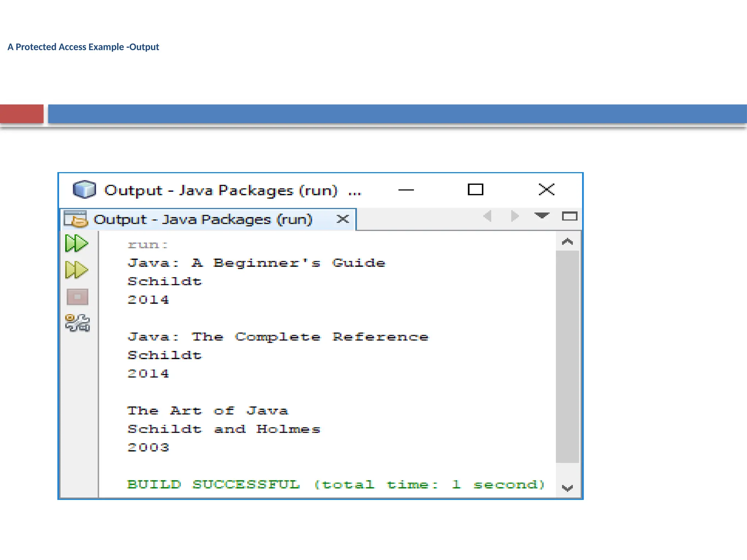Click the '2003' output line
Viewport: 747px width, 560px height.
pyautogui.click(x=148, y=447)
